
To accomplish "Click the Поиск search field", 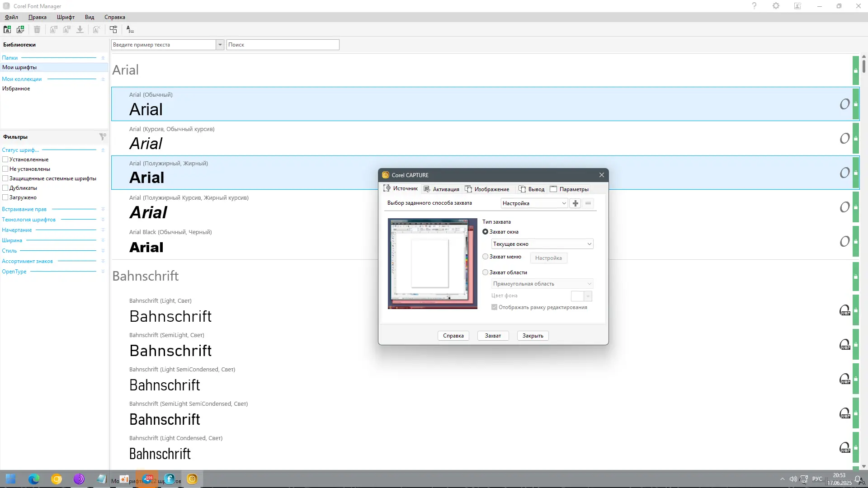I will pyautogui.click(x=283, y=45).
